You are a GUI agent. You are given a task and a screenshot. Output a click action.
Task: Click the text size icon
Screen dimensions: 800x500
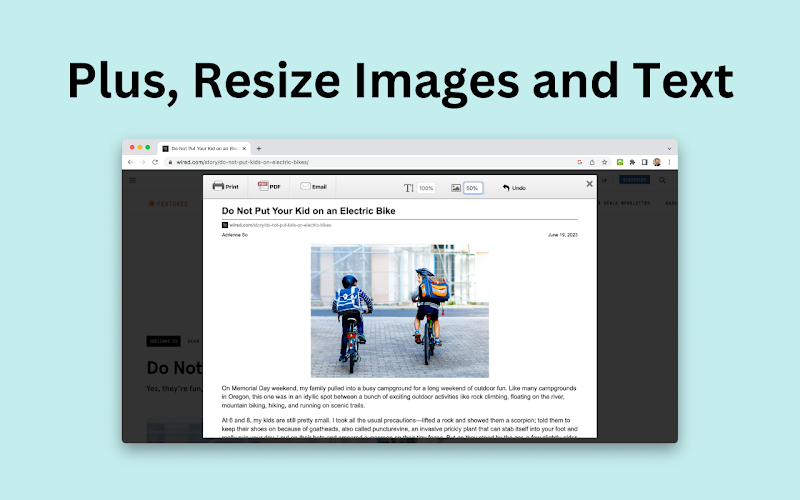click(x=409, y=188)
